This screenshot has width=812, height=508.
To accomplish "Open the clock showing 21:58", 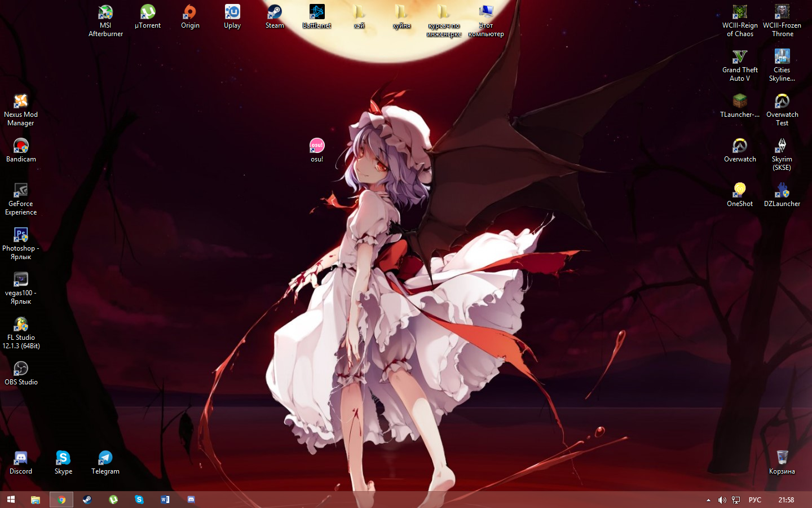I will pos(786,500).
